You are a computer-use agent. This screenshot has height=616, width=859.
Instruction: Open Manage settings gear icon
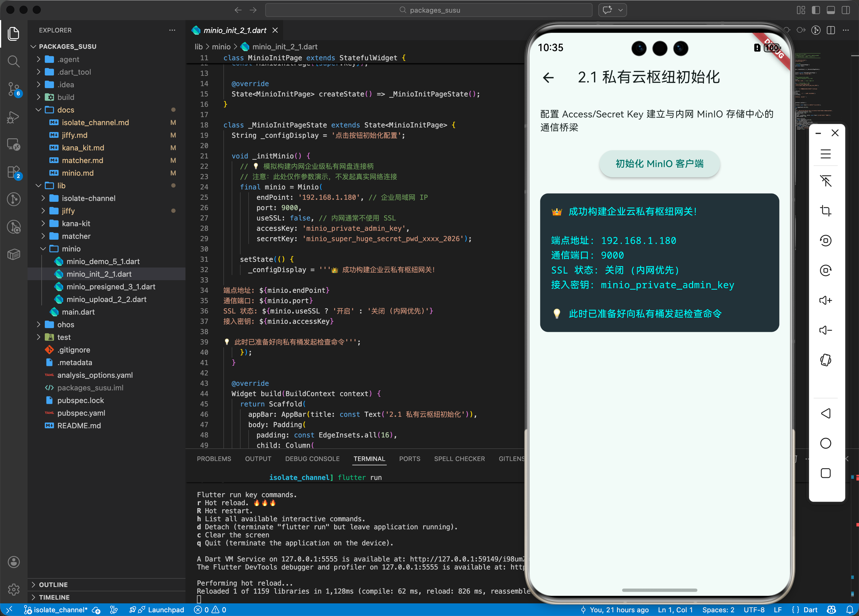(x=13, y=589)
